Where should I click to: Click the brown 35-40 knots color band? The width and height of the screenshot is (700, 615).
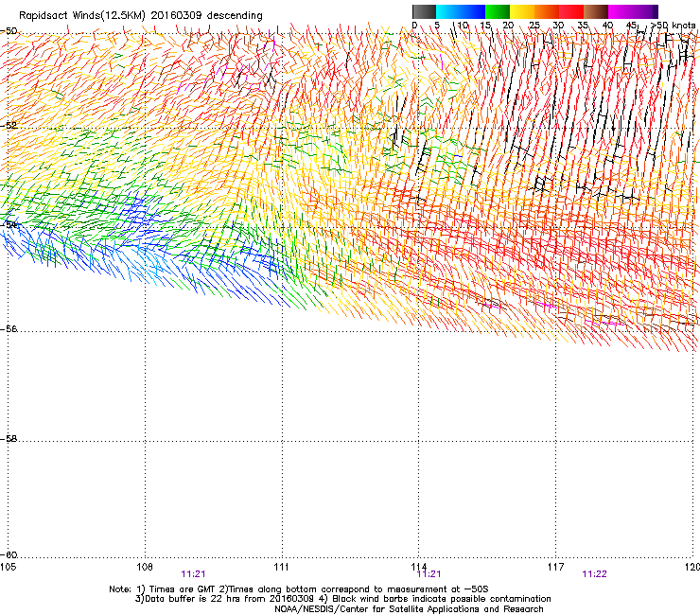tap(596, 11)
